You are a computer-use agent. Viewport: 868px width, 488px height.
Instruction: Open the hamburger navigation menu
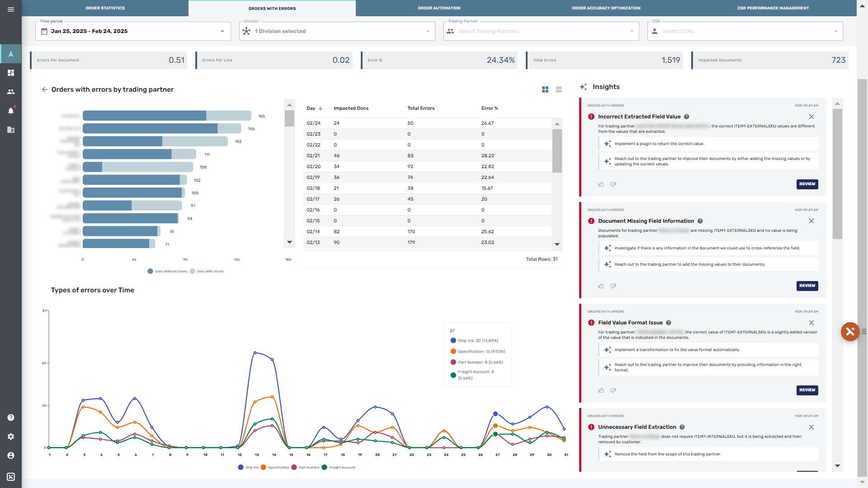(x=11, y=9)
